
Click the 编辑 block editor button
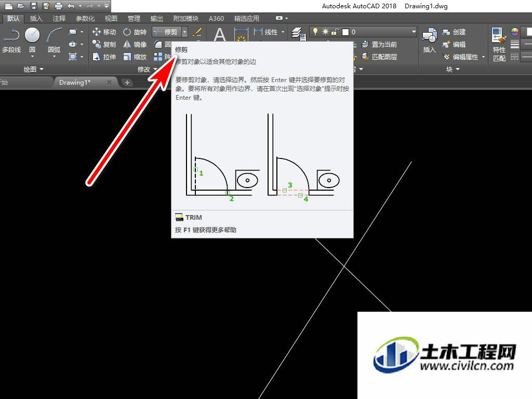454,44
